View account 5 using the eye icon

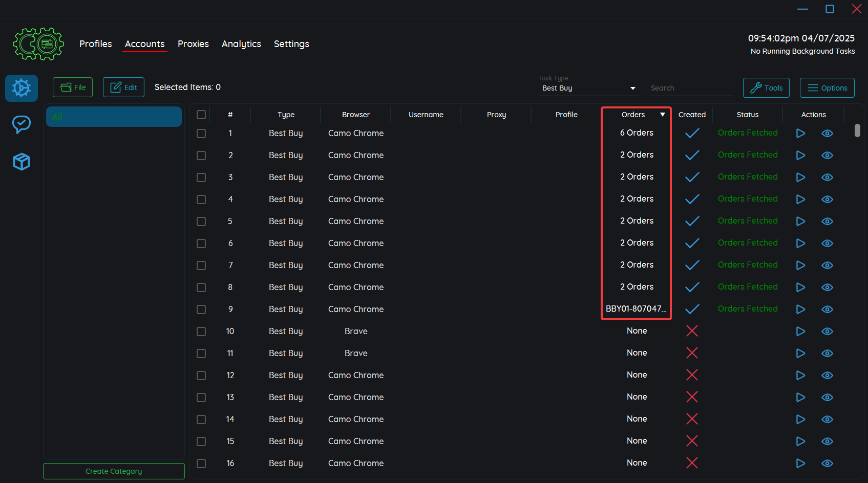827,222
